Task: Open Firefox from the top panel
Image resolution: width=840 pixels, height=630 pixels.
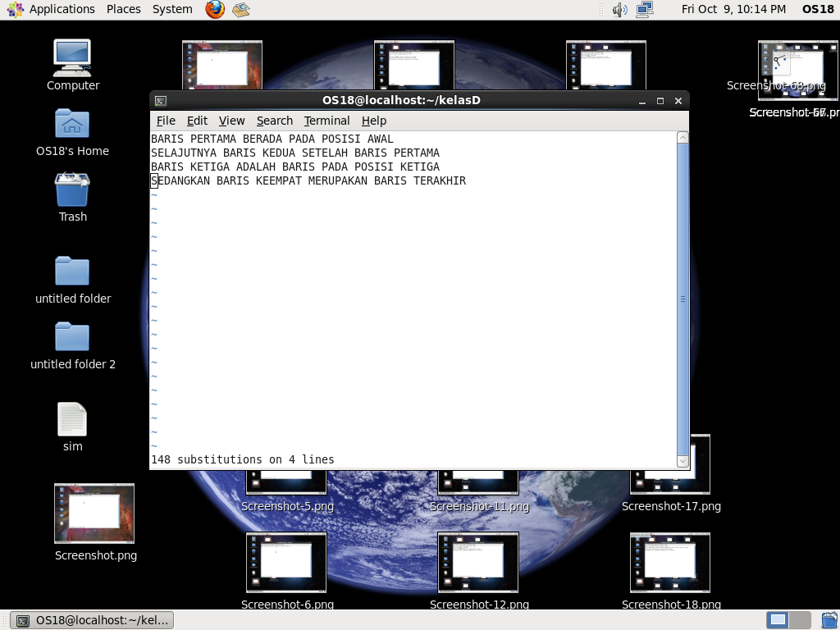Action: coord(213,10)
